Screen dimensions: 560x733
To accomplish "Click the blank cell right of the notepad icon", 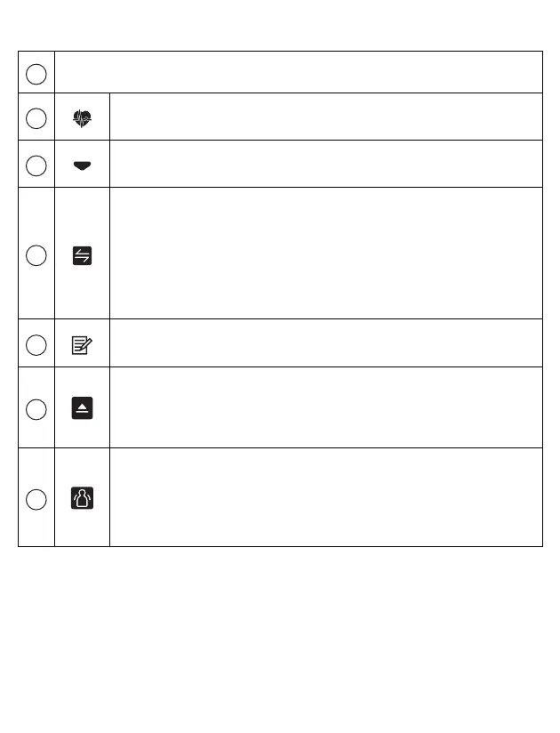I will (325, 342).
